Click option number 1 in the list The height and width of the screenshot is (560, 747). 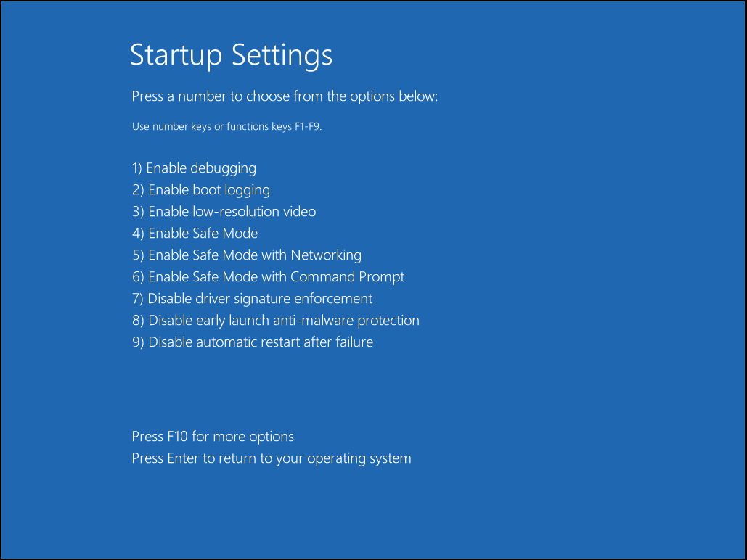click(x=135, y=168)
